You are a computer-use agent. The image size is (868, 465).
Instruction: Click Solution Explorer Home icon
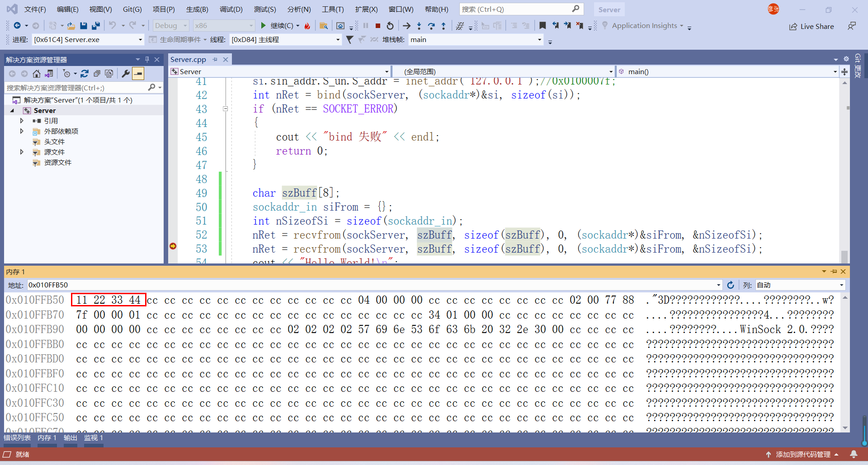pyautogui.click(x=37, y=73)
